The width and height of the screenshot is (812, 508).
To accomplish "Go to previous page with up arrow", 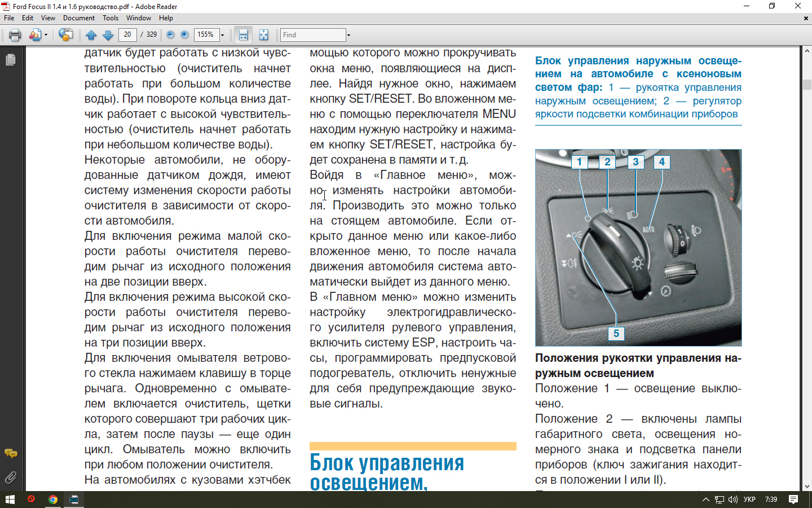I will [91, 35].
